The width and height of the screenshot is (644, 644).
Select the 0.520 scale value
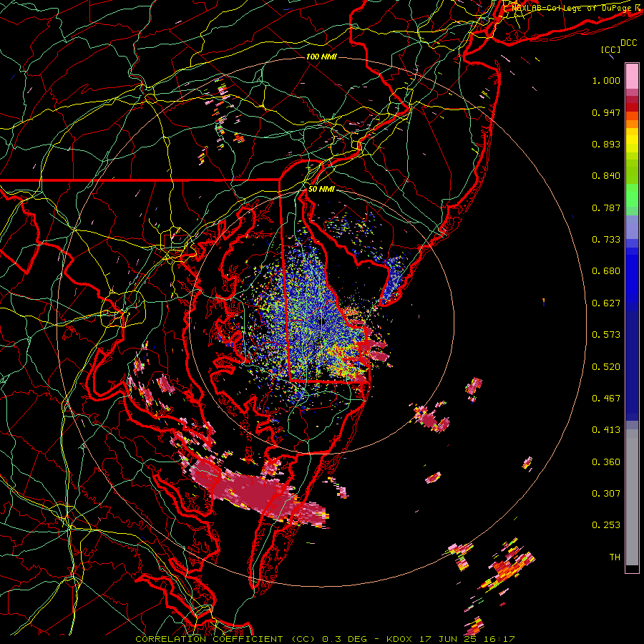click(x=606, y=367)
